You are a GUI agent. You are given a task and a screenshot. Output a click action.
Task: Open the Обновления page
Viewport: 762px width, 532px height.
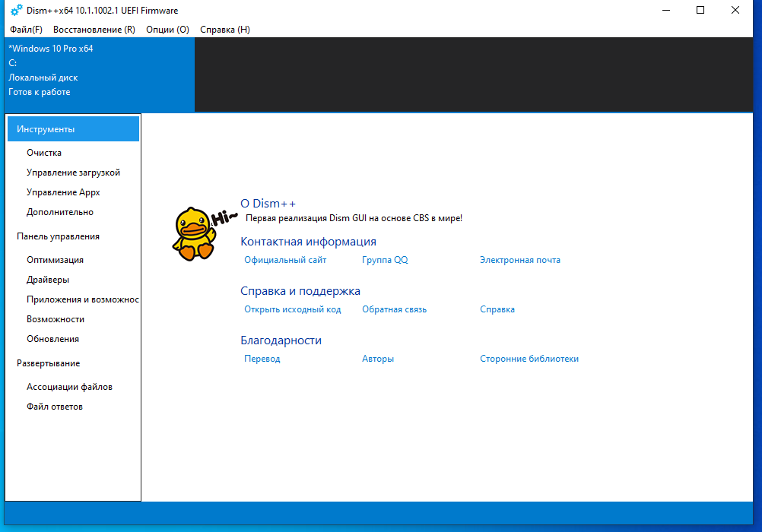pos(53,339)
